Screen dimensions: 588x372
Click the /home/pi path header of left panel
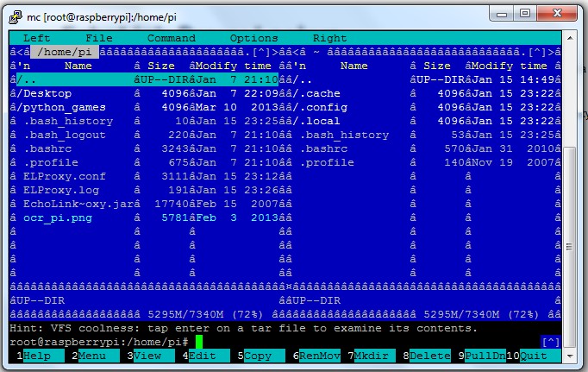pos(65,52)
